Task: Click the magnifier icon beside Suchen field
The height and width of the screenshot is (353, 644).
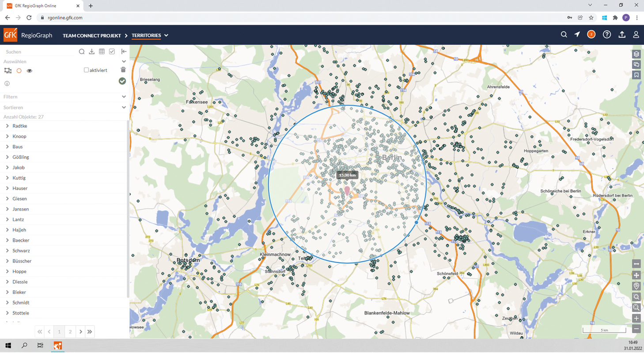Action: pyautogui.click(x=82, y=52)
